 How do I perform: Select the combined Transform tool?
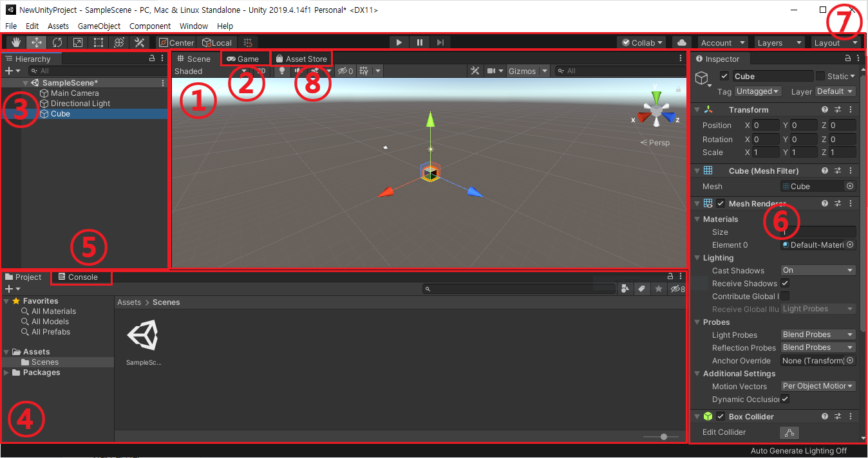[118, 42]
